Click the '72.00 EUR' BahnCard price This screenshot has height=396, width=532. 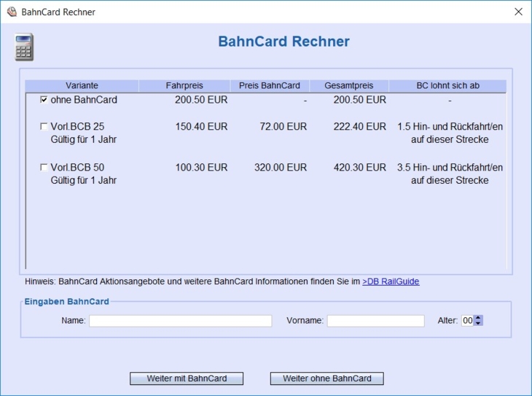283,127
